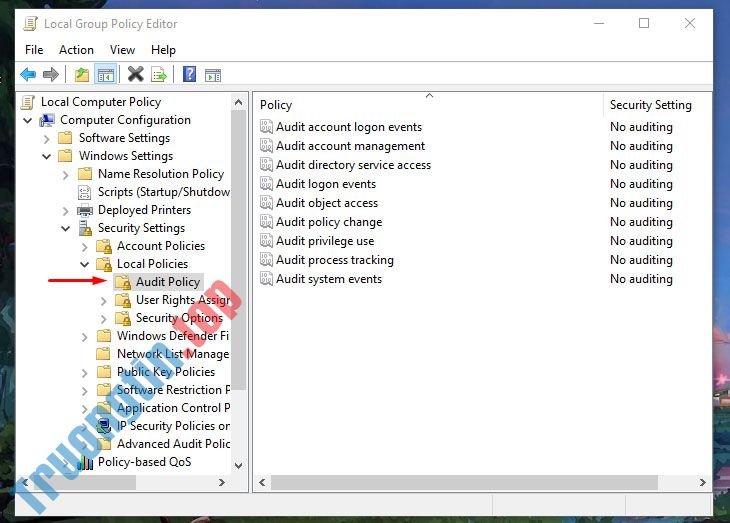Click No auditing for Audit policy change

(x=641, y=222)
